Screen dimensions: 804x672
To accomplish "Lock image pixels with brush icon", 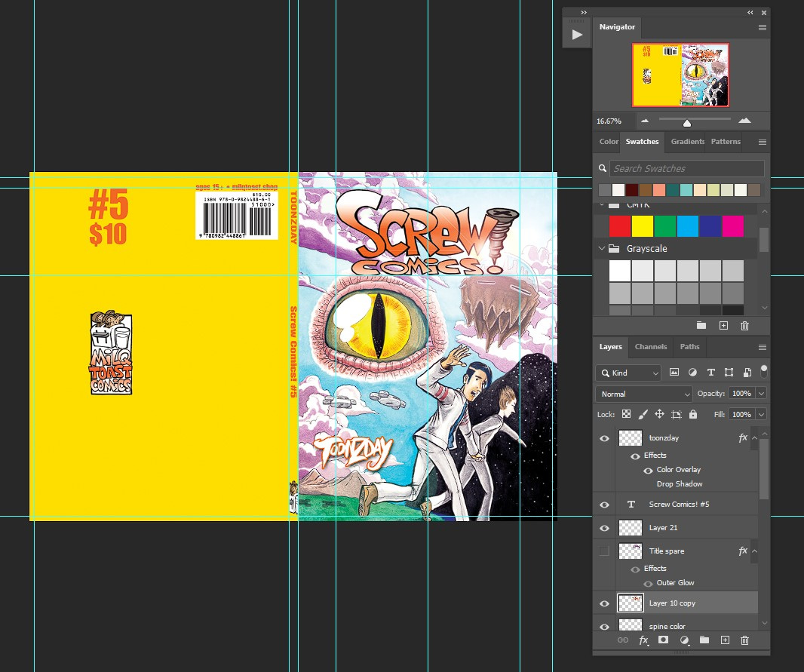I will tap(643, 414).
